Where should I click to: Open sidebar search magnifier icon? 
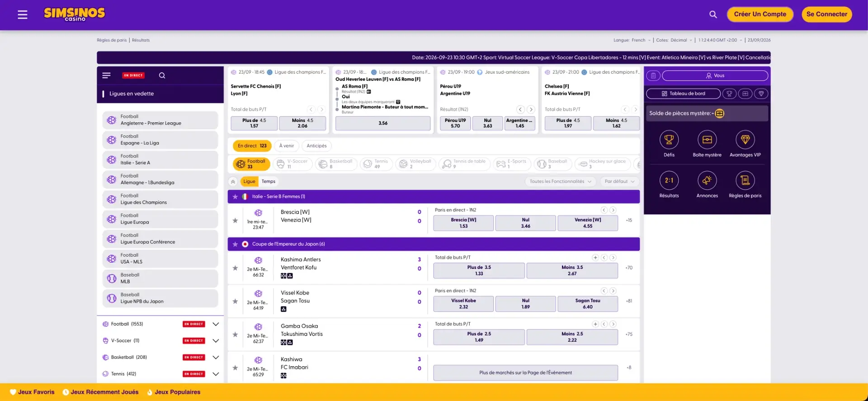162,75
